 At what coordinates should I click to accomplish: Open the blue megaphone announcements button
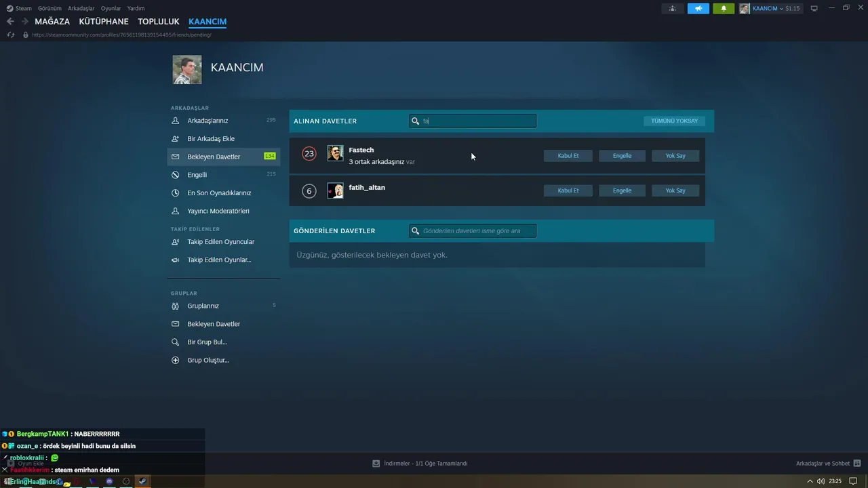coord(698,8)
